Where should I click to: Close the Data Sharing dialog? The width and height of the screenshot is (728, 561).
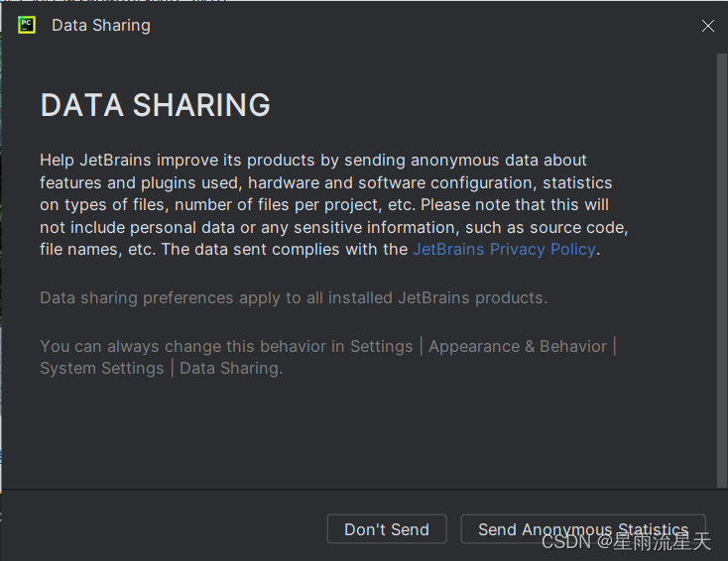point(707,26)
